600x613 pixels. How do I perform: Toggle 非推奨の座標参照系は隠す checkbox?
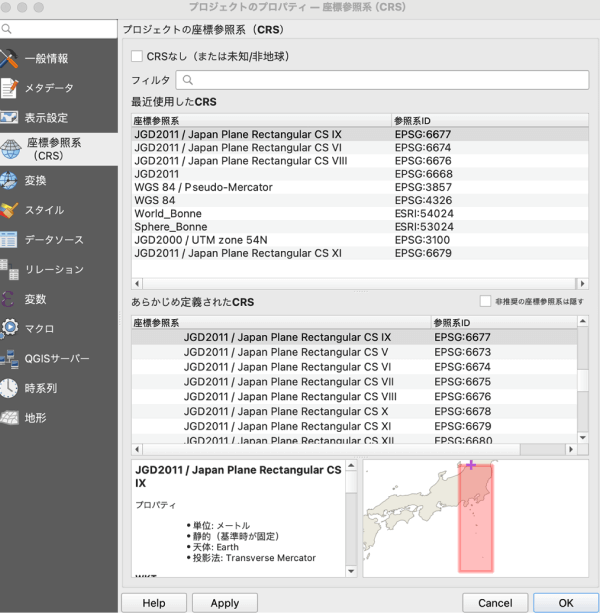click(485, 301)
